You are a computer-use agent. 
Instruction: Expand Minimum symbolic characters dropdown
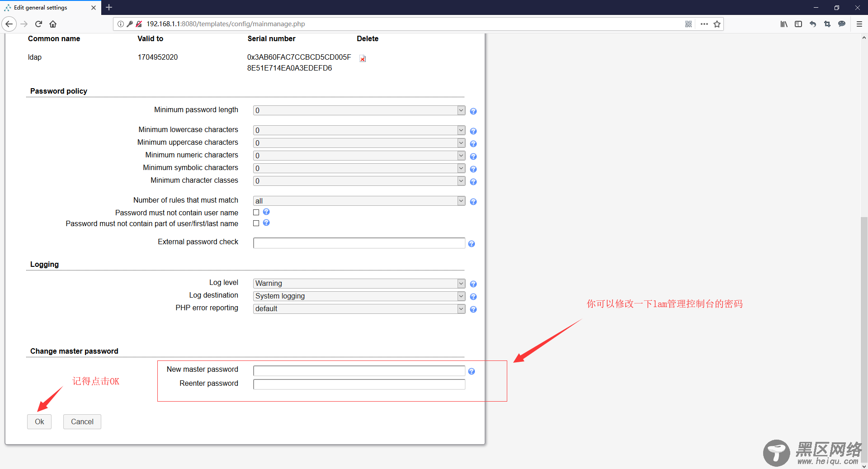coord(359,168)
